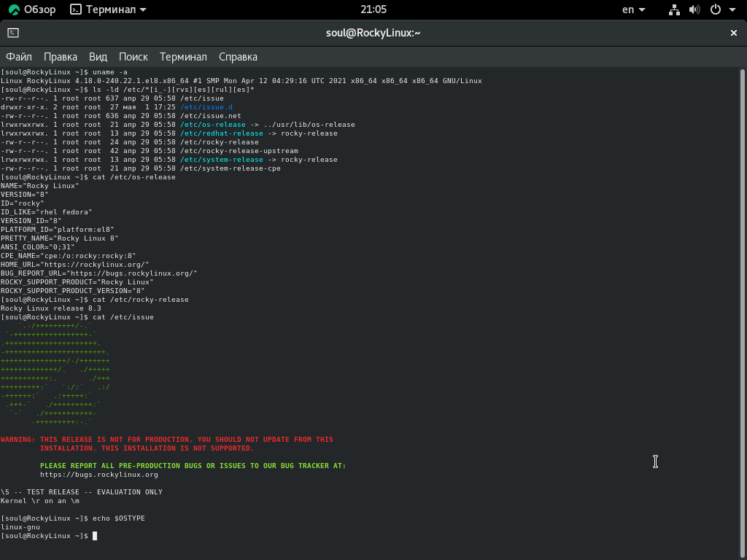Click the green PLEASE REPORT ALL PRE-PRODUCTION BUGS line
The image size is (747, 560).
[x=193, y=466]
